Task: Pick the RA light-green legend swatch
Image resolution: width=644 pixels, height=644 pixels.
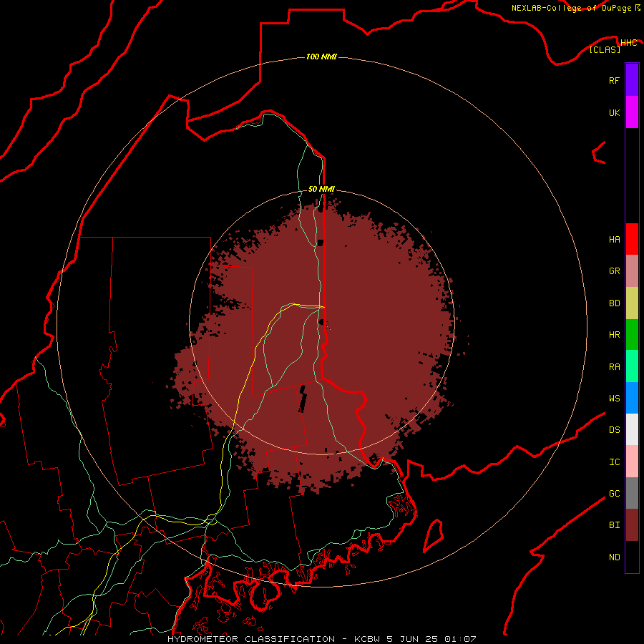Action: 632,366
